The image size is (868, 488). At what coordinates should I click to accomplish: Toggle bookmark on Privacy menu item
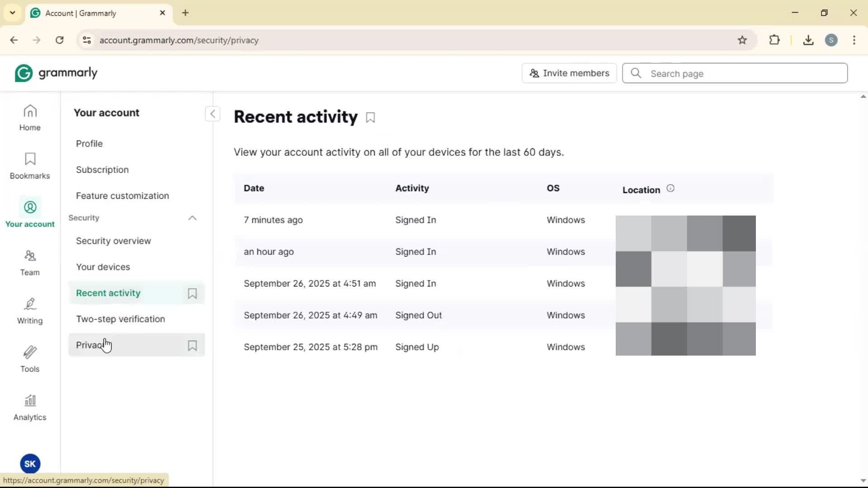[192, 346]
